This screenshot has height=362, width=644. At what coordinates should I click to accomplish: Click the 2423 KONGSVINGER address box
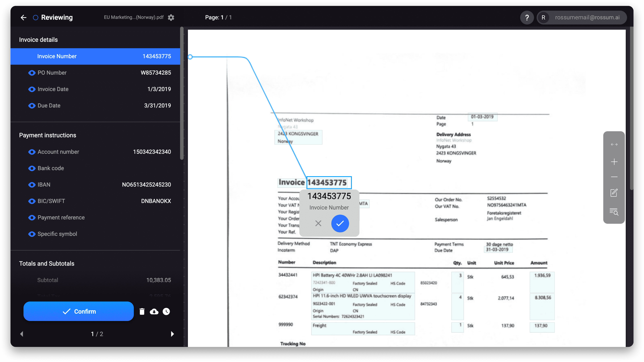click(x=298, y=137)
